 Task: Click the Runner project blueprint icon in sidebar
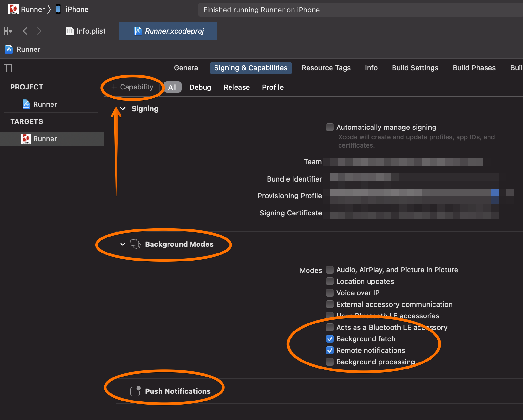click(26, 104)
